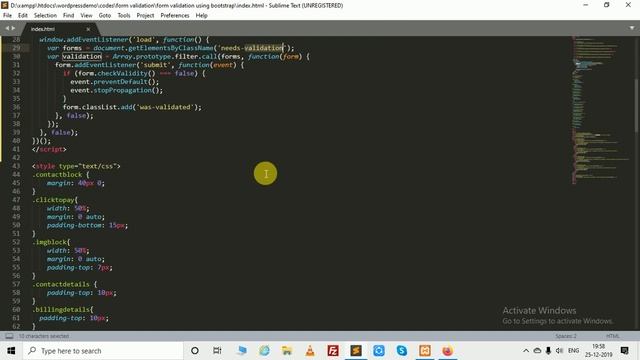Screen dimensions: 640x360
Task: Open the View menu
Action: tap(86, 16)
